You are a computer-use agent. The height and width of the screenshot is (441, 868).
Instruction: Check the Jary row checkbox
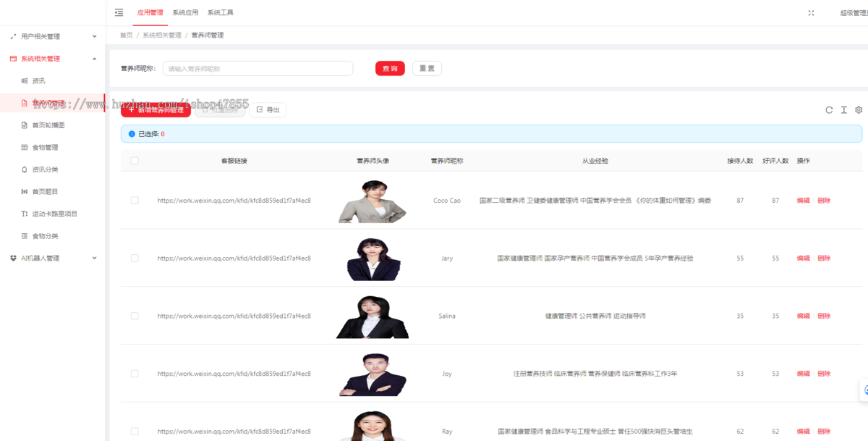pyautogui.click(x=135, y=258)
